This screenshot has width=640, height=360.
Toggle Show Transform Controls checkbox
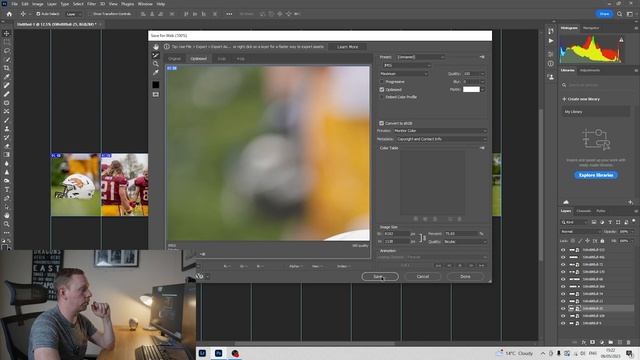[90, 14]
